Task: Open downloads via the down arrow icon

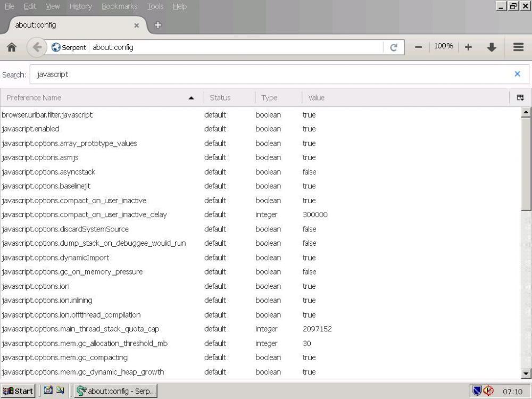Action: point(492,47)
